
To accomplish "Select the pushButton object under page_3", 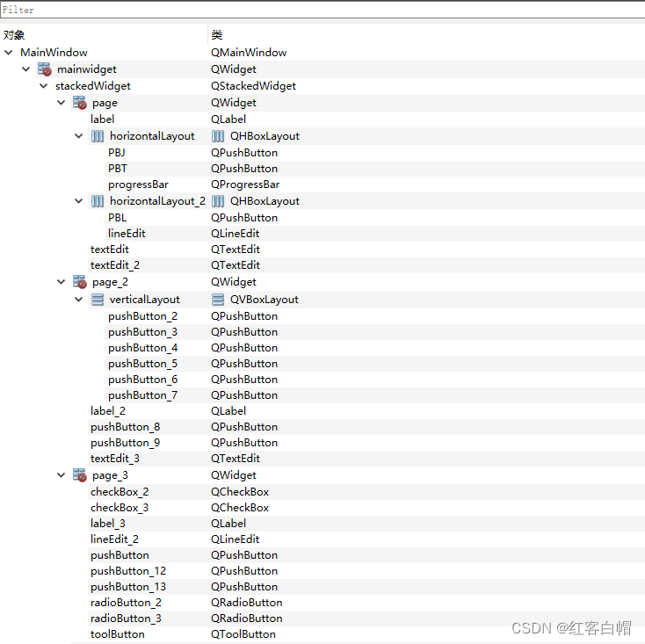I will point(120,555).
